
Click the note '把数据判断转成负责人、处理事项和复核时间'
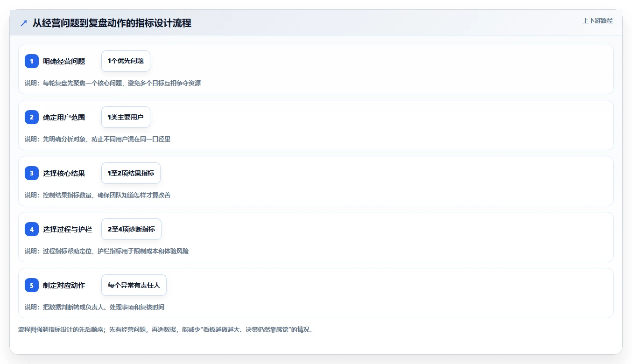point(104,307)
